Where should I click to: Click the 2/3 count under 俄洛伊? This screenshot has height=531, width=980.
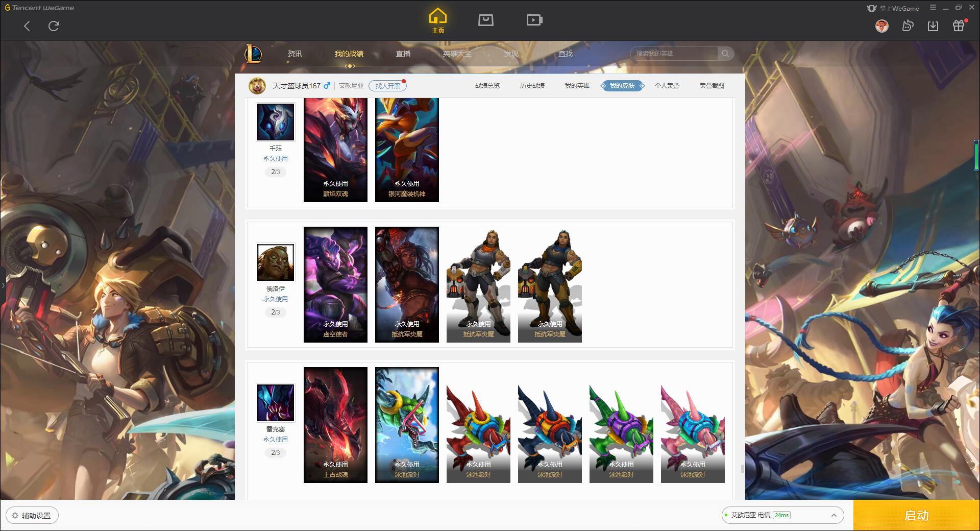[276, 312]
